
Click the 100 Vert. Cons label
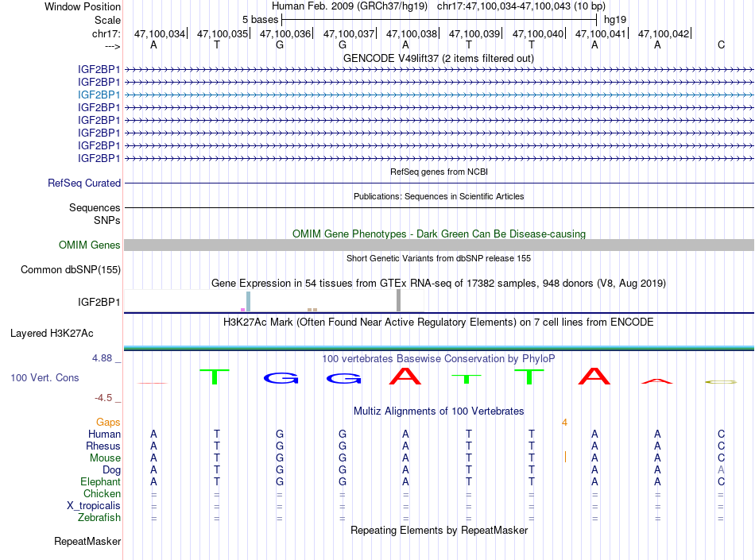point(45,378)
